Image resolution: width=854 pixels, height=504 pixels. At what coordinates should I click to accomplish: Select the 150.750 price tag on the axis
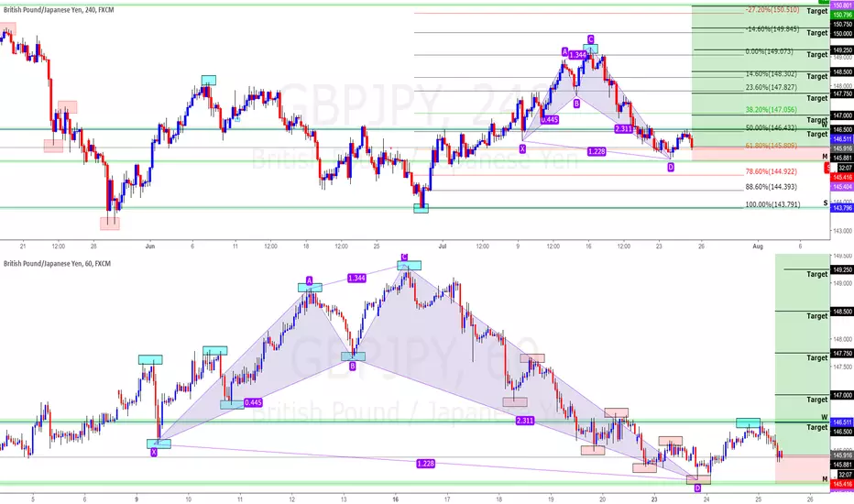[842, 25]
